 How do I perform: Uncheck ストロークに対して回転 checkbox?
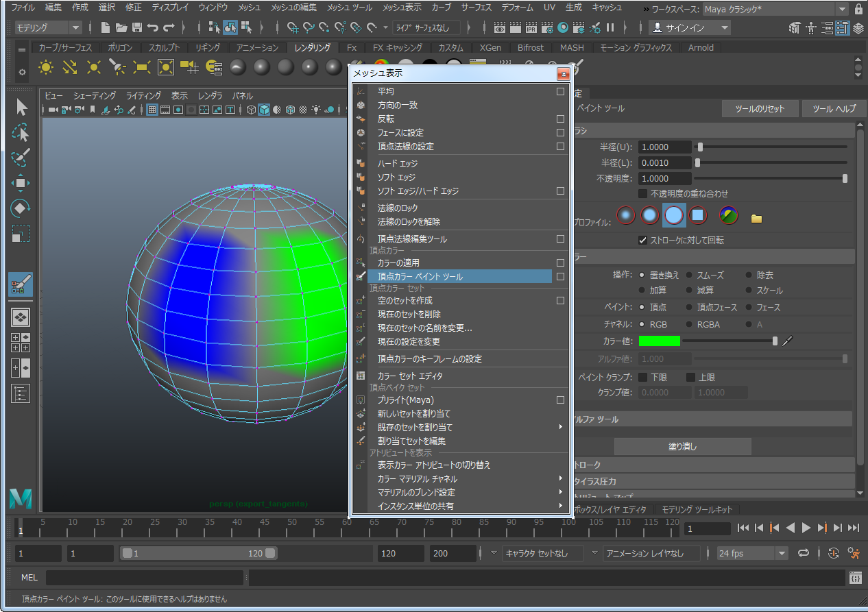642,241
